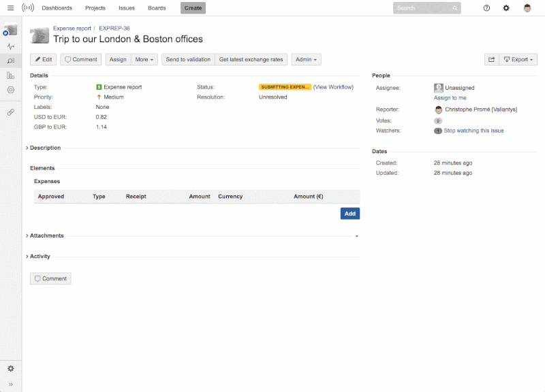Open project settings gear at sidebar bottom
The image size is (545, 392).
coord(10,368)
